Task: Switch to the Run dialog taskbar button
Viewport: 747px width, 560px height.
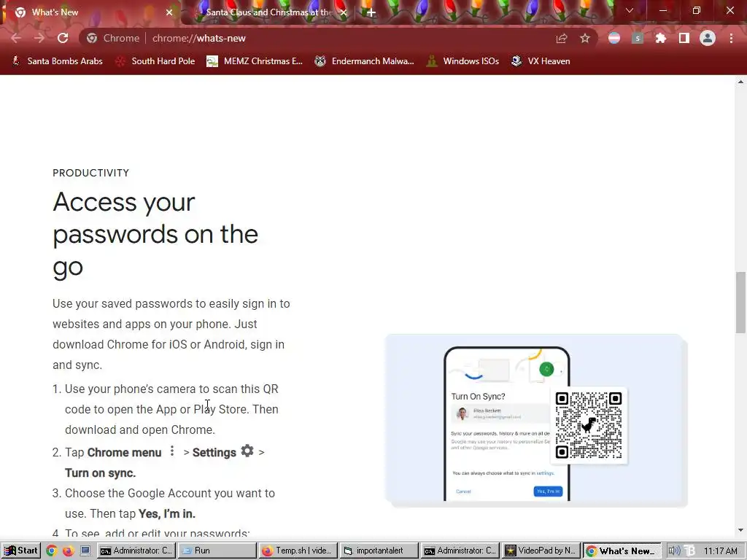Action: pyautogui.click(x=217, y=551)
